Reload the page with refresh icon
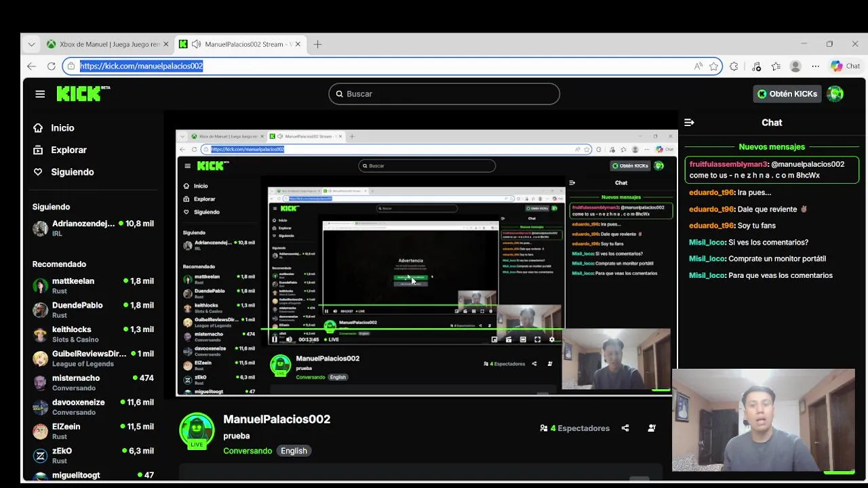 pos(51,66)
